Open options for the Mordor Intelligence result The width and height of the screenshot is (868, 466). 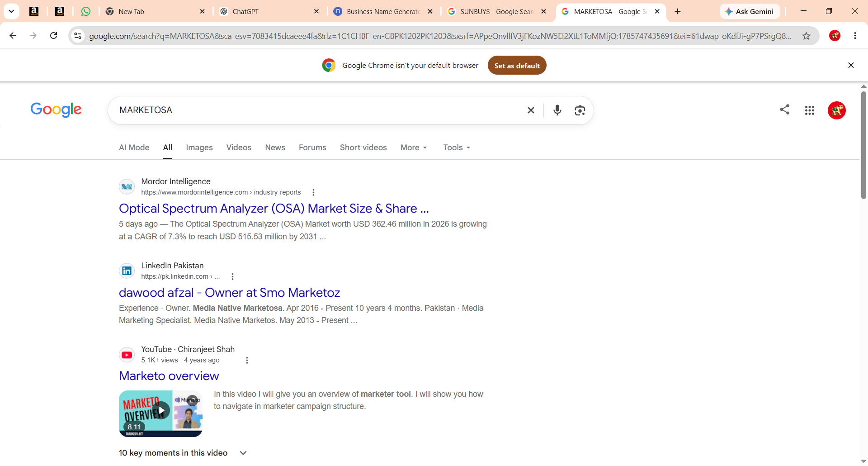(313, 192)
